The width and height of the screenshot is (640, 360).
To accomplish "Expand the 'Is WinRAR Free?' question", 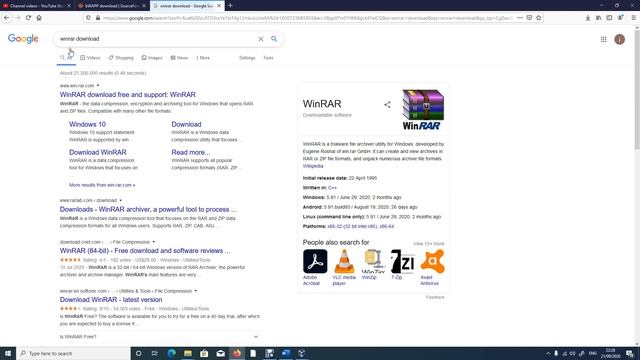I will point(159,337).
